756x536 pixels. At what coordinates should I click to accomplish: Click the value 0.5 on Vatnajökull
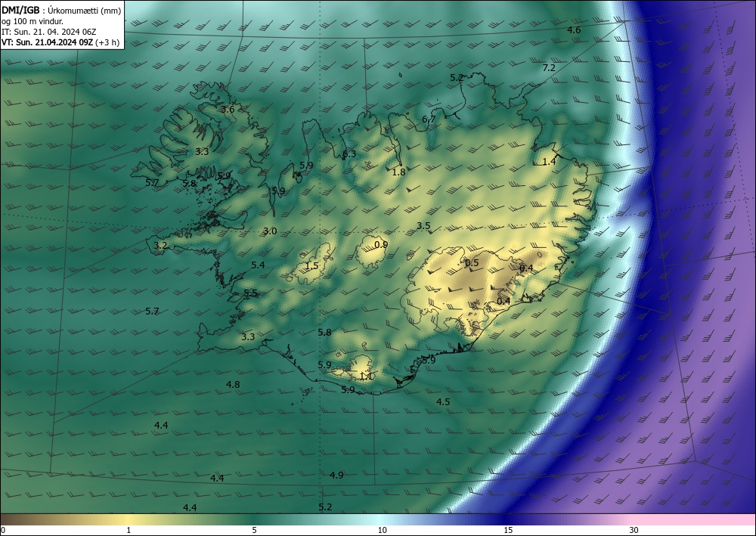[x=472, y=262]
